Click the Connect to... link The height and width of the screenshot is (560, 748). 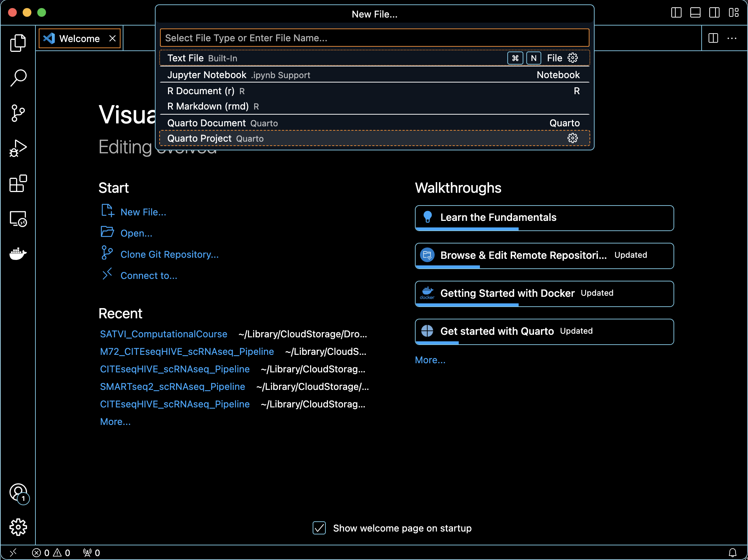[149, 276]
